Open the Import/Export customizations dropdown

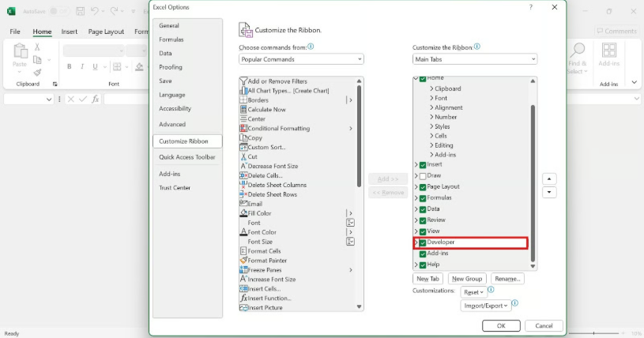coord(485,306)
